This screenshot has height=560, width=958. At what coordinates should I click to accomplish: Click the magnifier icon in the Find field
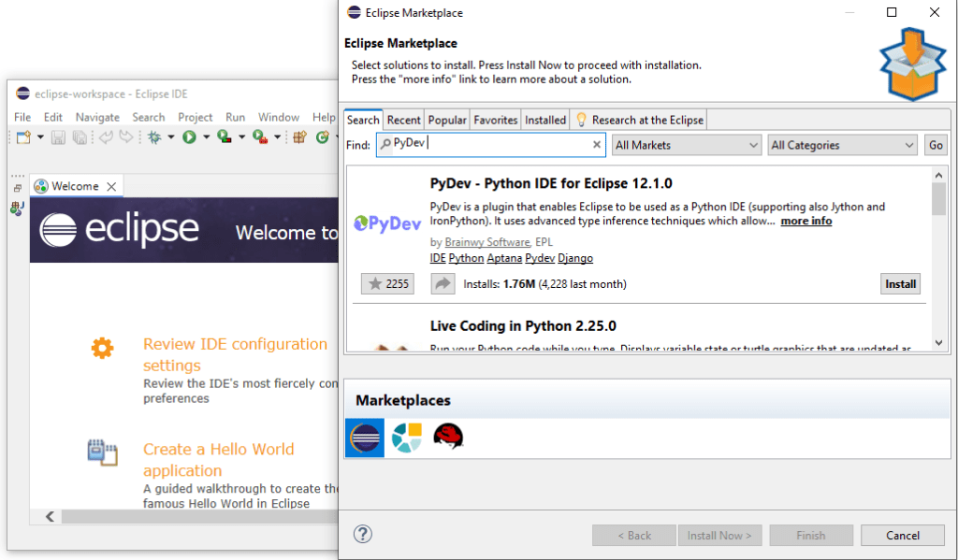(385, 144)
